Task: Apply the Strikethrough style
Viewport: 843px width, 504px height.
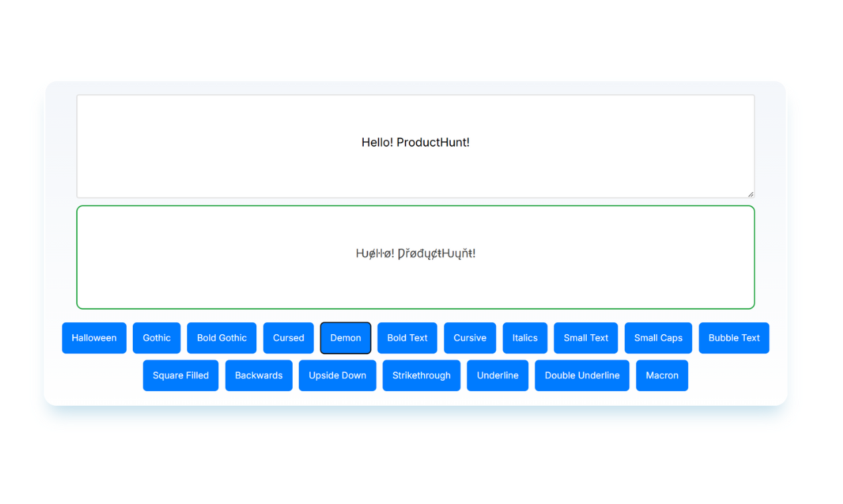Action: click(421, 375)
